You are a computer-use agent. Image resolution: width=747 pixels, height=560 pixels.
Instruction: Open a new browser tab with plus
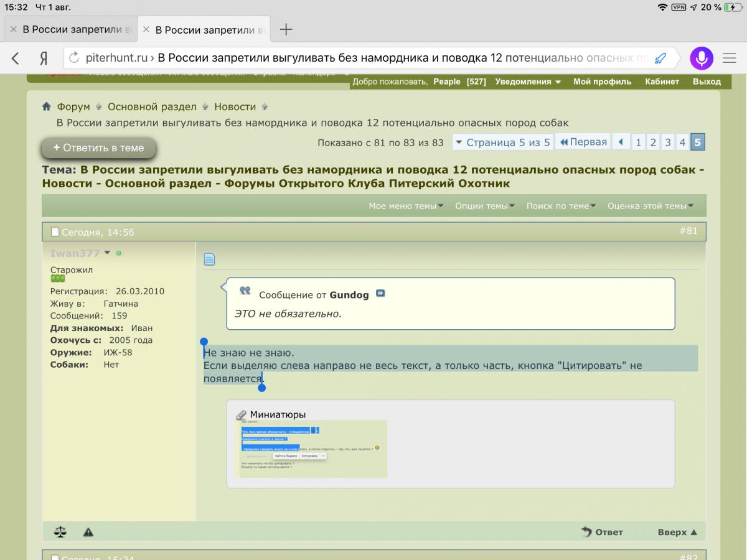pos(286,29)
